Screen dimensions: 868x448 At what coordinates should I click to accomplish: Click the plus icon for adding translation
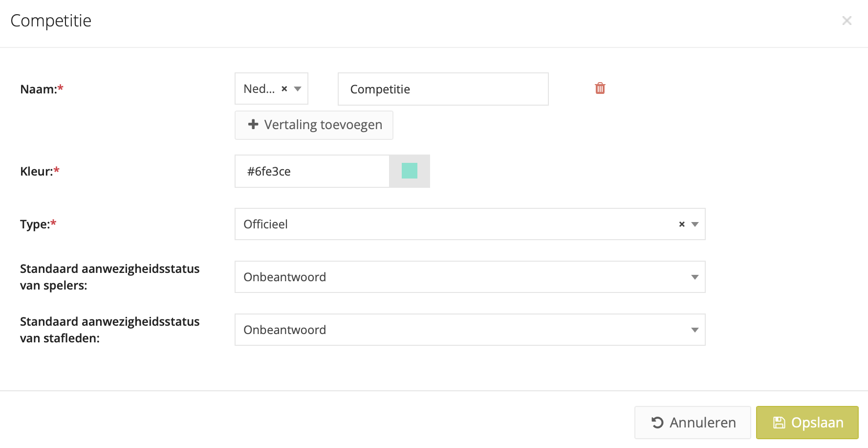(x=253, y=125)
